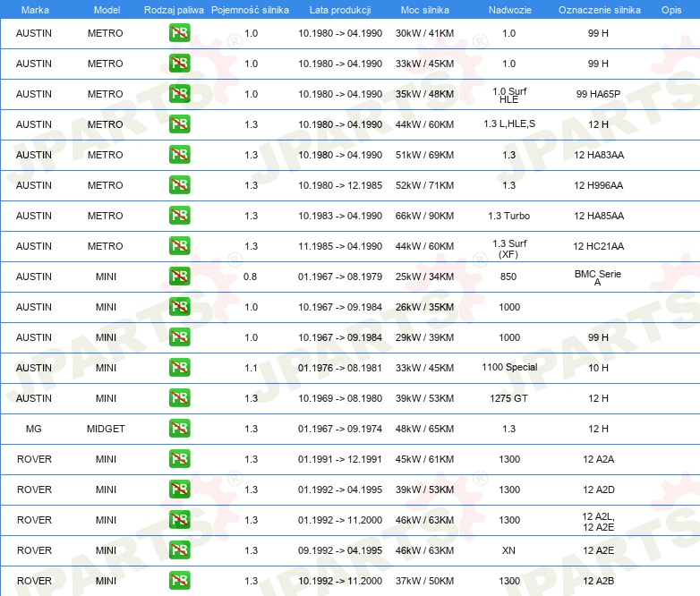Click the engine code 10 H

598,368
